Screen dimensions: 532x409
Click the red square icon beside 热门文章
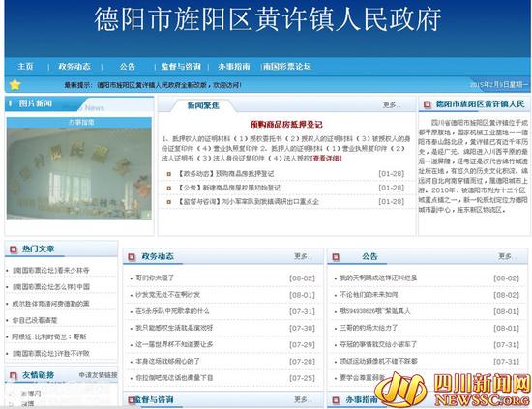tap(14, 249)
